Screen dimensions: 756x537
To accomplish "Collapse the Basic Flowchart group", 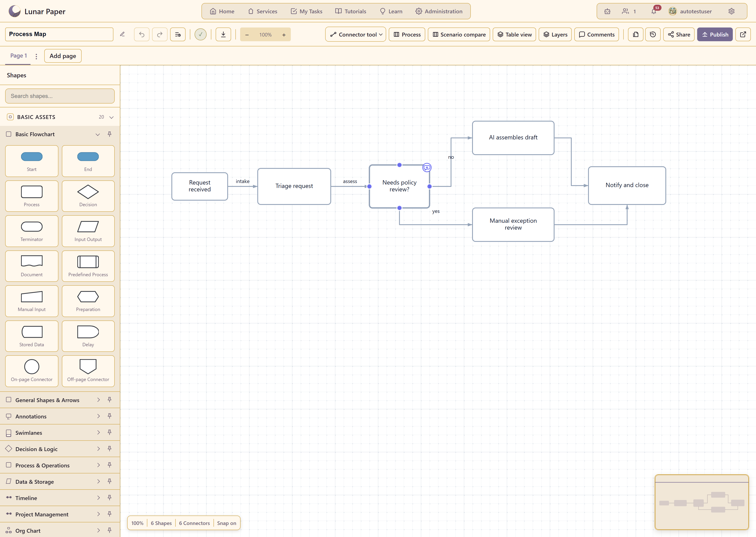I will point(98,135).
